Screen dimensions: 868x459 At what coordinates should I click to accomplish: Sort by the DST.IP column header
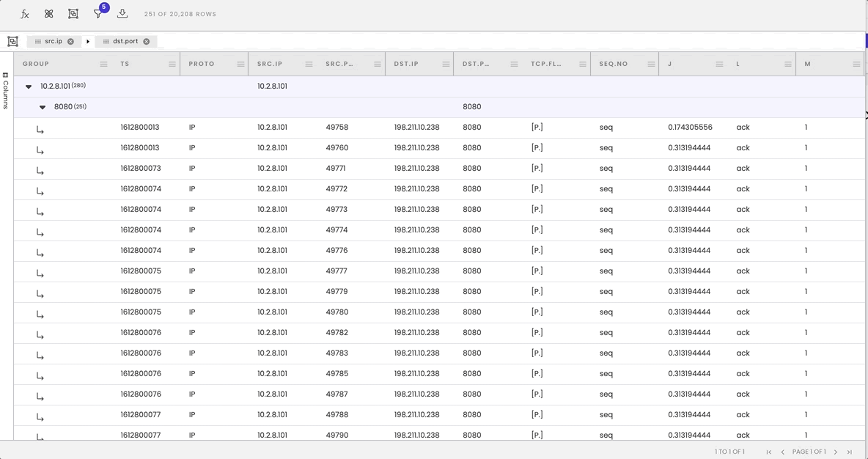pyautogui.click(x=406, y=65)
